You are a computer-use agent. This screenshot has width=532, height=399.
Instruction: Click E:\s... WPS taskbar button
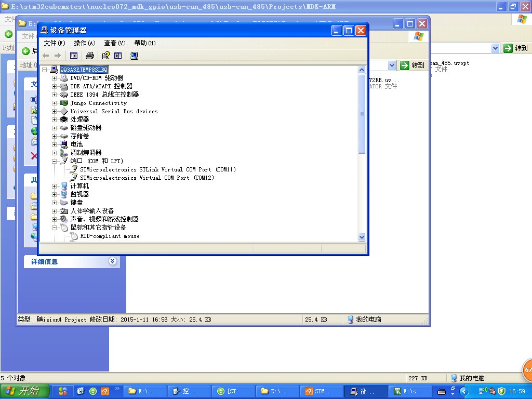(x=410, y=391)
